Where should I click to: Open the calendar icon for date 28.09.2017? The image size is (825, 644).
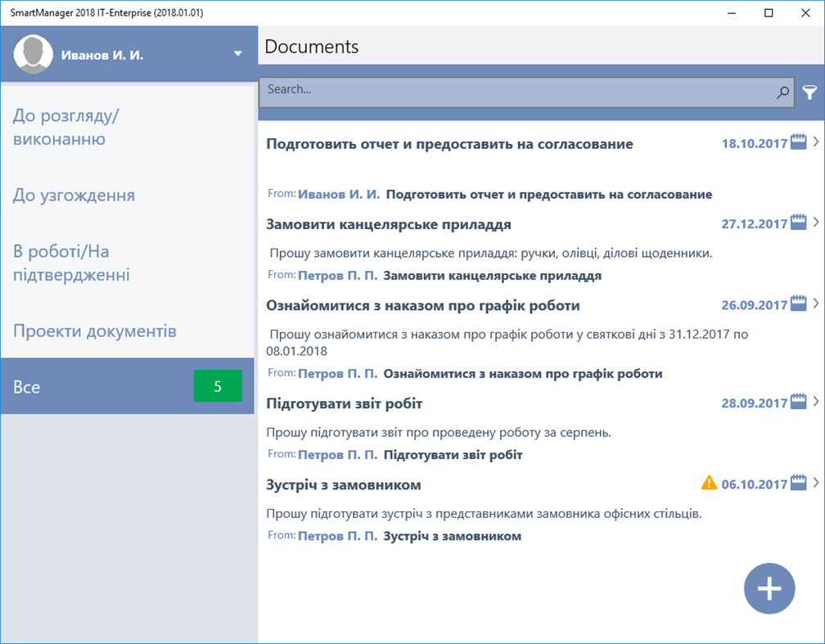point(798,401)
